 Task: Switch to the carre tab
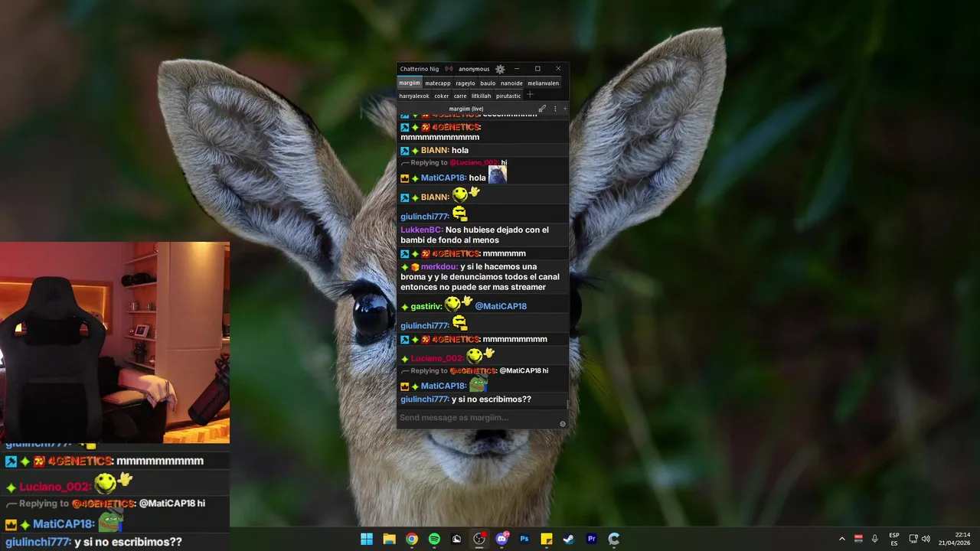click(x=460, y=96)
